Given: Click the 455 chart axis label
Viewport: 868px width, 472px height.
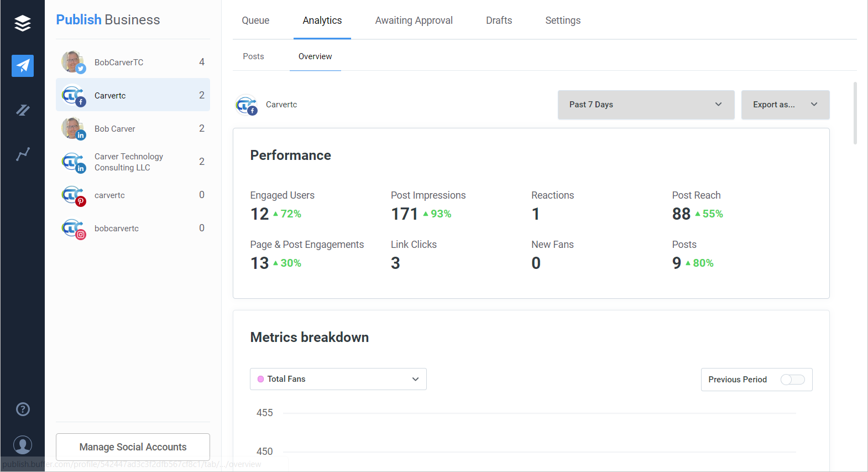Looking at the screenshot, I should click(264, 413).
